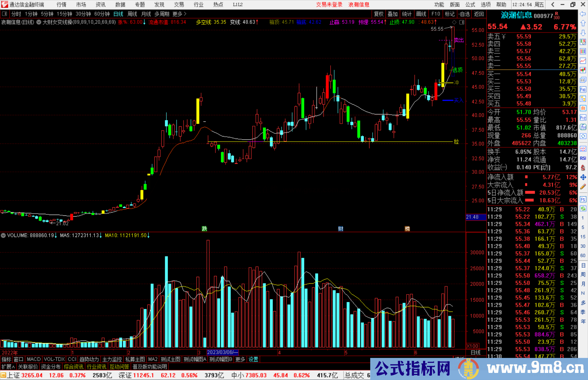Expand the 扩展 panel at the bottom
The image size is (588, 380).
8,367
